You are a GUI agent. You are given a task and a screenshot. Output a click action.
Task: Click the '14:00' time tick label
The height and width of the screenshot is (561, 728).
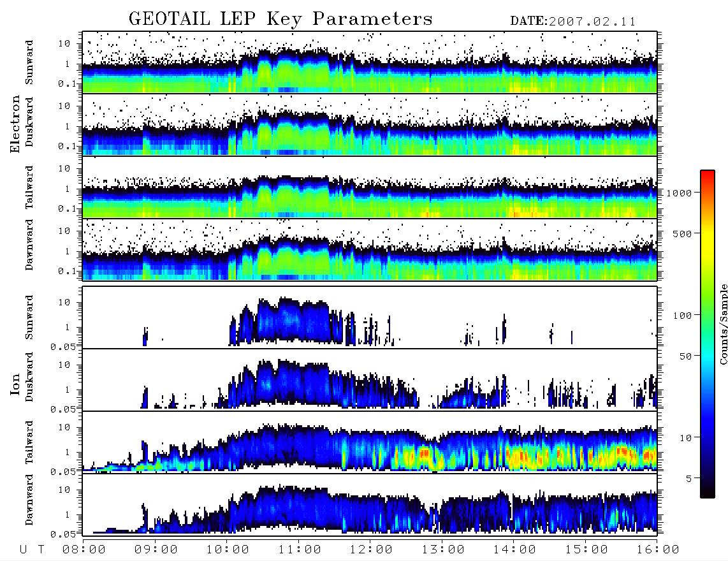tap(514, 550)
